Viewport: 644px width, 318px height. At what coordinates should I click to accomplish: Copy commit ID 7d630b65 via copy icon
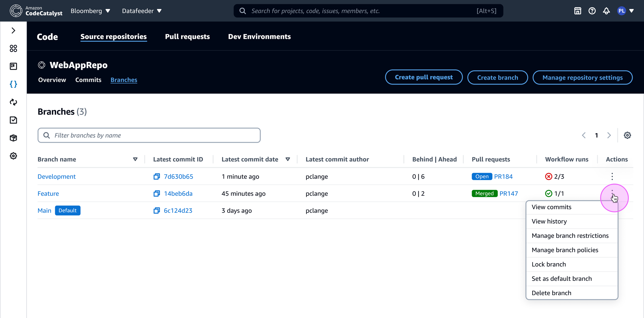[x=157, y=176]
